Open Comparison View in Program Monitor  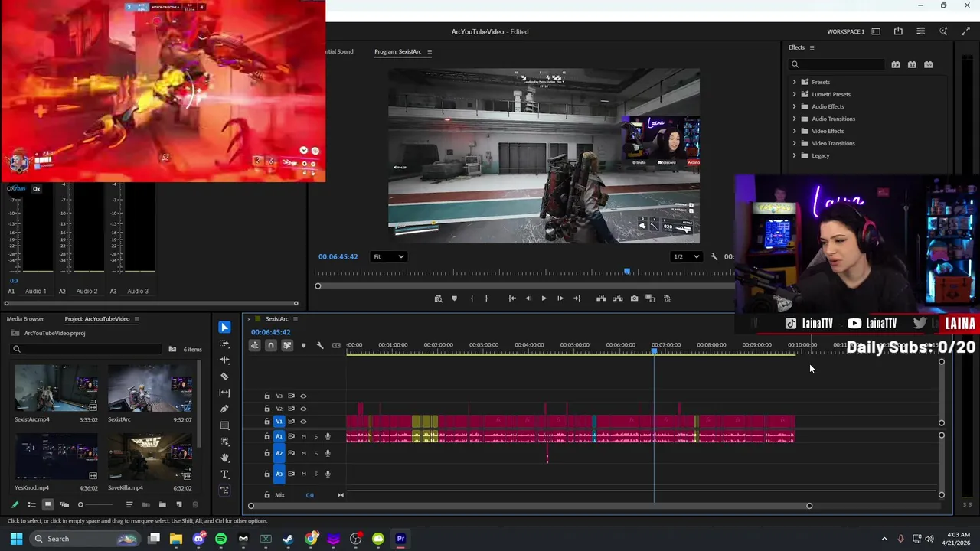(650, 298)
